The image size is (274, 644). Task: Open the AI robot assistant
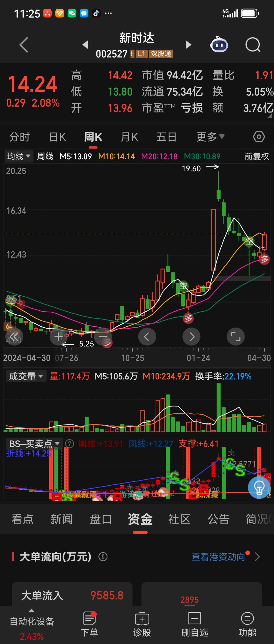point(219,45)
